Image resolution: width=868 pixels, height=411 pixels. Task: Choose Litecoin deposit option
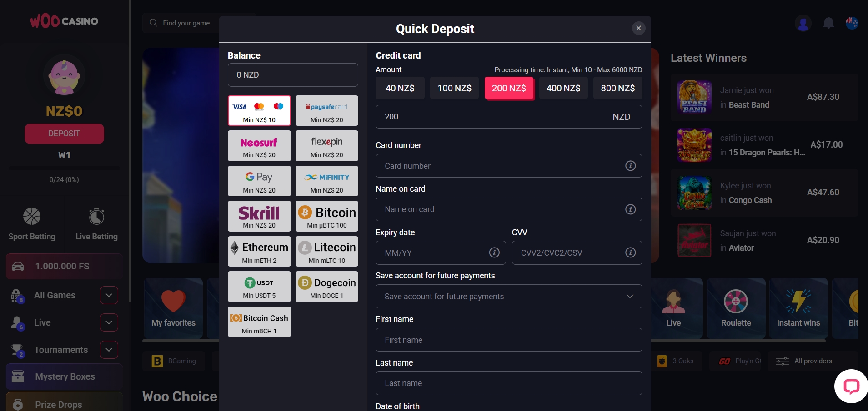327,251
